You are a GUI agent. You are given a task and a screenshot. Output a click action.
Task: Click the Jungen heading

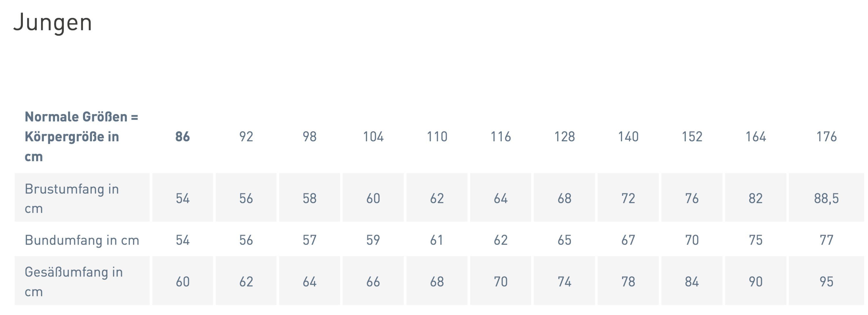pyautogui.click(x=53, y=23)
